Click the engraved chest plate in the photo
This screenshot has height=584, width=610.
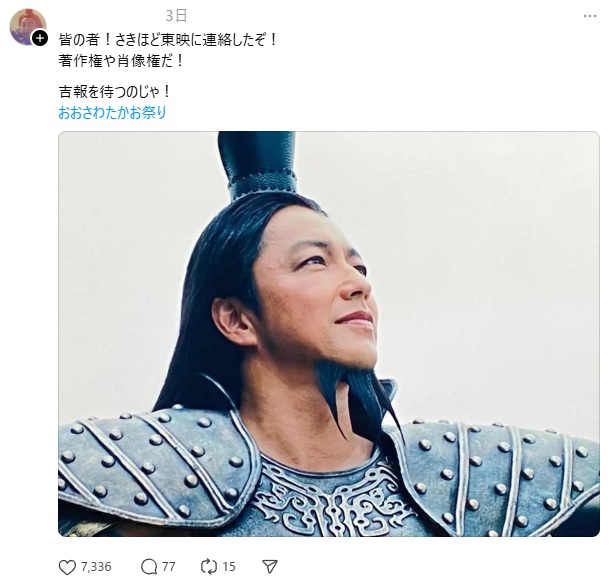(335, 498)
